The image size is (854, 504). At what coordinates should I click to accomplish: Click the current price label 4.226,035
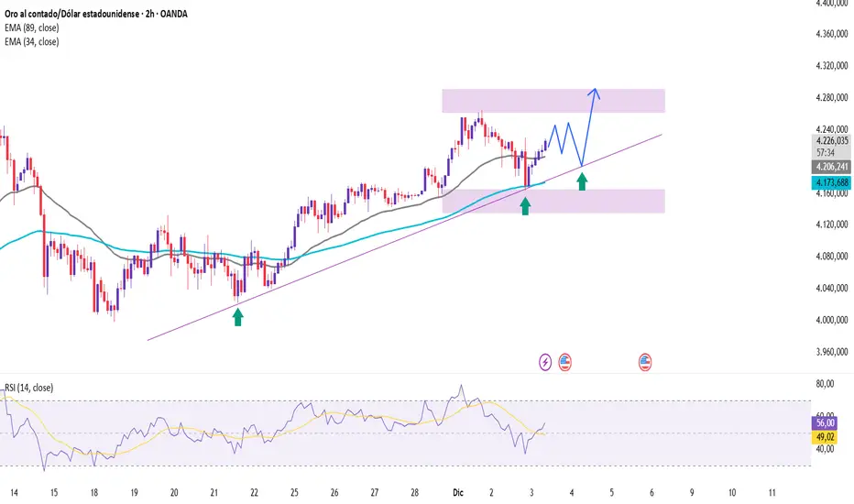pyautogui.click(x=832, y=141)
